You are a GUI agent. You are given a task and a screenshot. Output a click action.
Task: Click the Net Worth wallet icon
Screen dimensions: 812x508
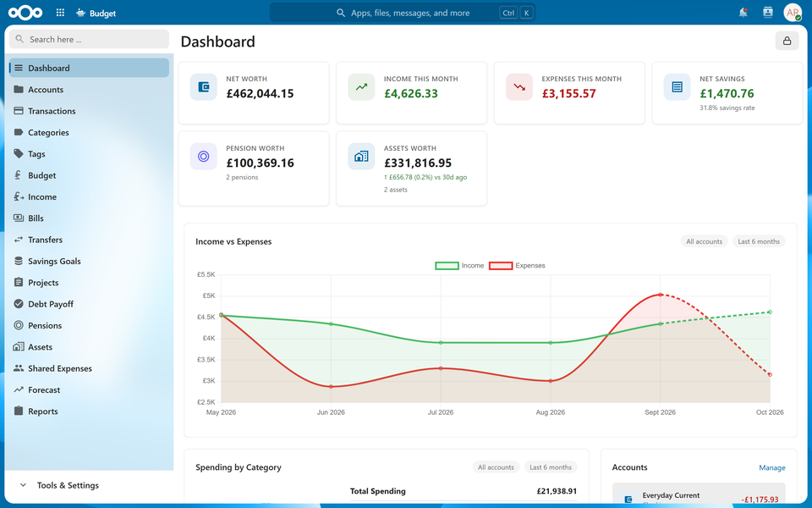204,87
